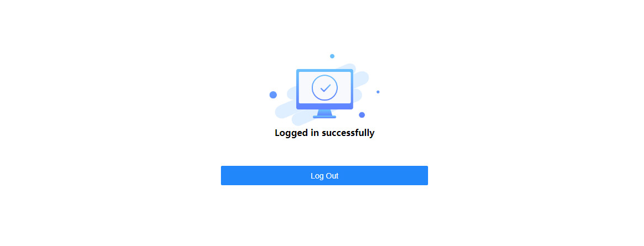The height and width of the screenshot is (246, 644).
Task: Click the word "Logged" in the heading
Action: 292,133
